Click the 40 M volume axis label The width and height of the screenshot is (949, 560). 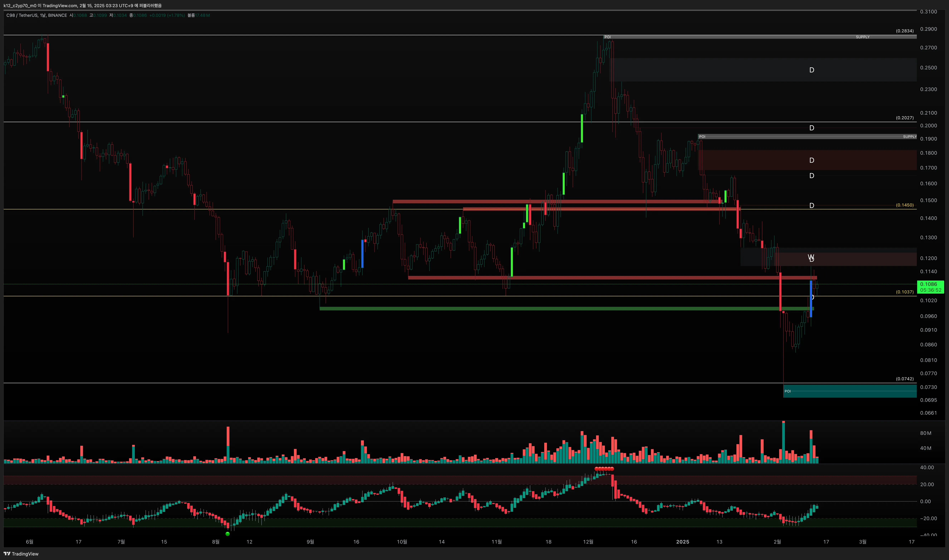(926, 448)
